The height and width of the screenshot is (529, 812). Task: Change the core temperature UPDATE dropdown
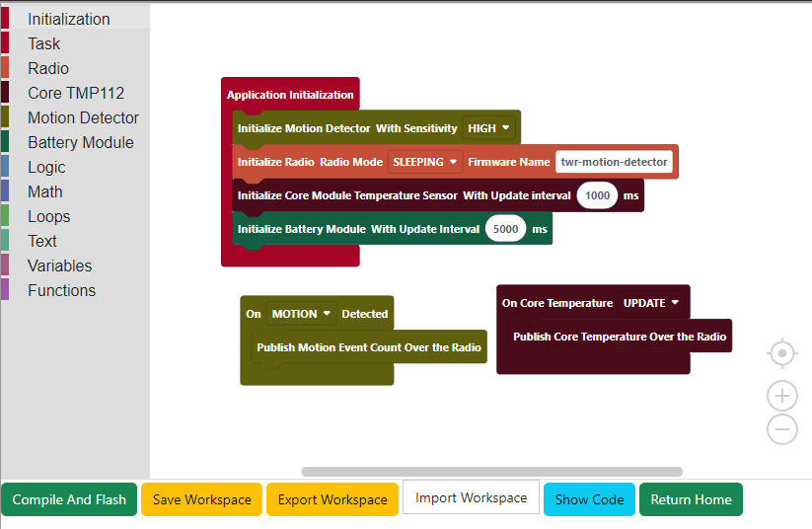(x=651, y=303)
